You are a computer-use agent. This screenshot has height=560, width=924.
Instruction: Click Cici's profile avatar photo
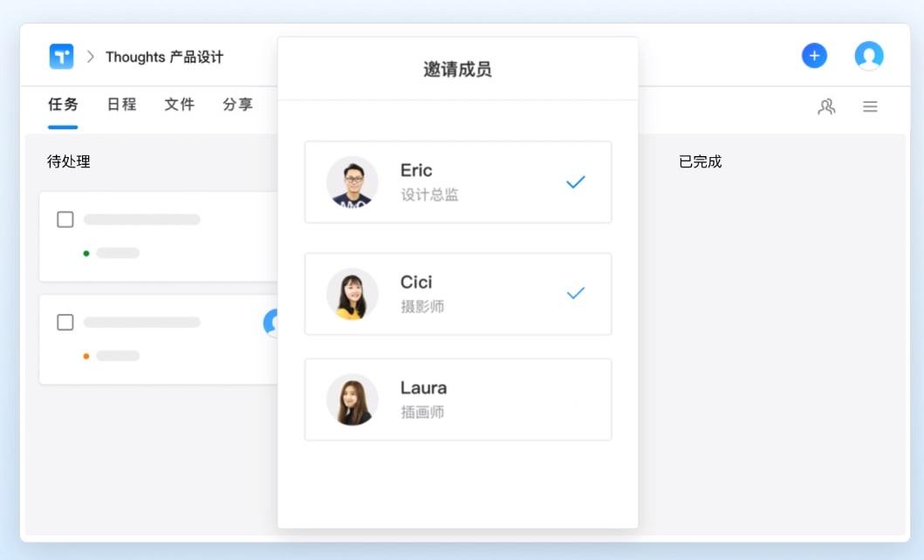(x=352, y=293)
